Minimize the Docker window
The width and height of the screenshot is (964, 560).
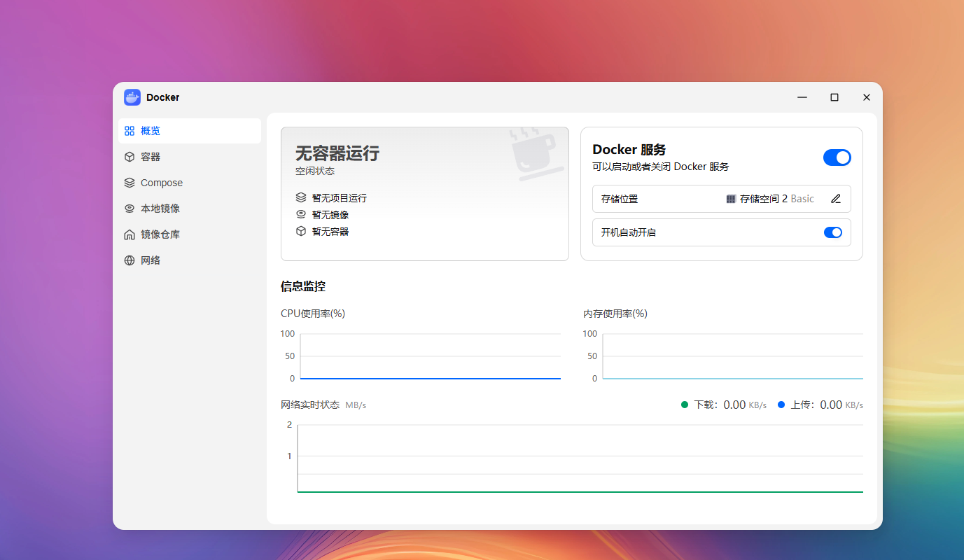pyautogui.click(x=802, y=97)
